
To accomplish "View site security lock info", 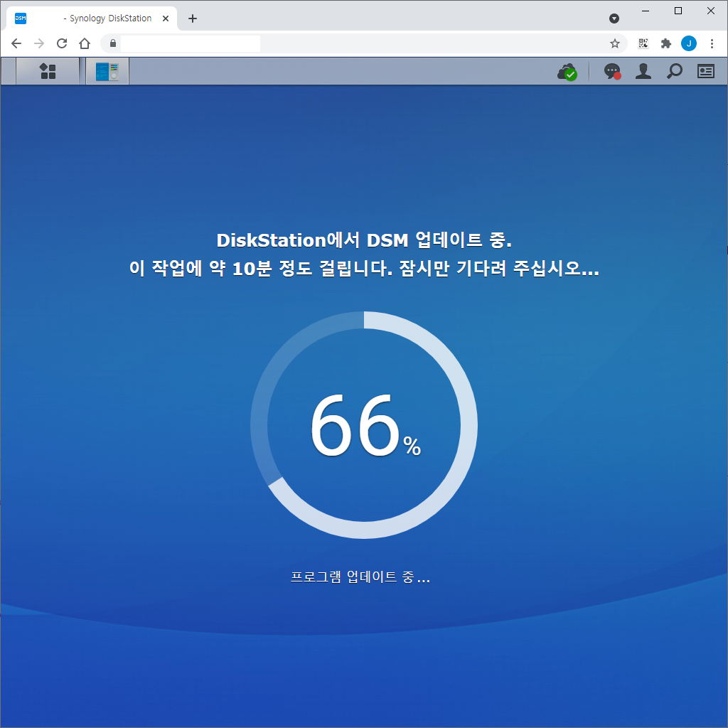I will [113, 43].
